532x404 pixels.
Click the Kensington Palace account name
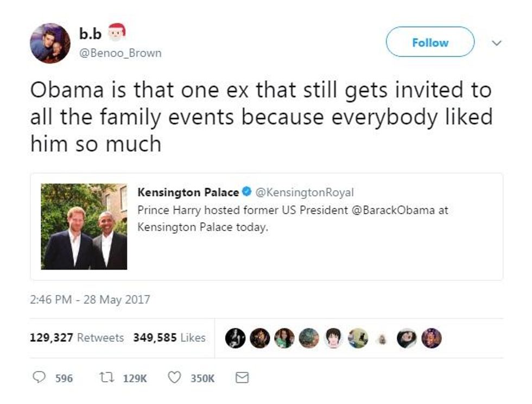[188, 193]
